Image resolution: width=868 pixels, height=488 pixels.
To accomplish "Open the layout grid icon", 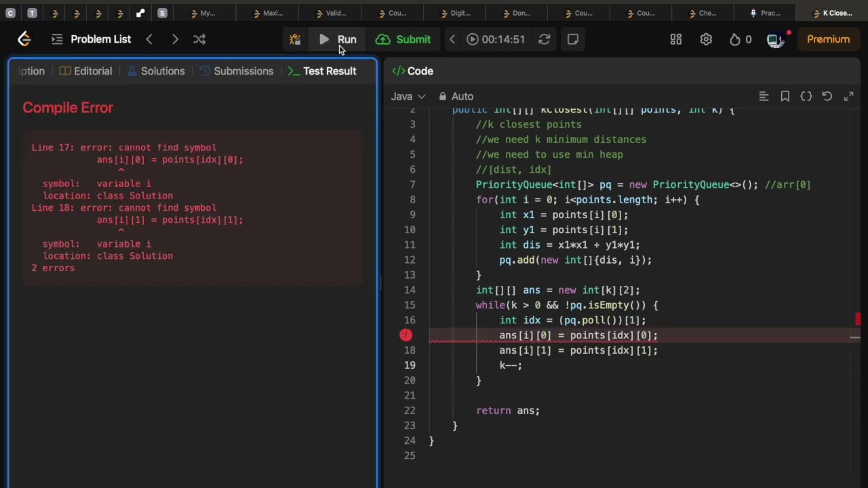I will (676, 39).
